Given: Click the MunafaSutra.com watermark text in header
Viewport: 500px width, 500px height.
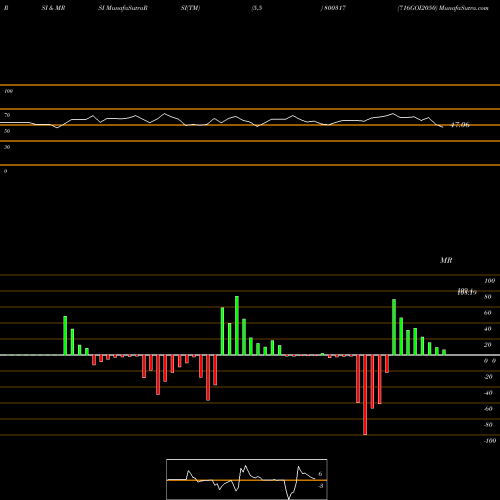Looking at the screenshot, I should pos(464,8).
